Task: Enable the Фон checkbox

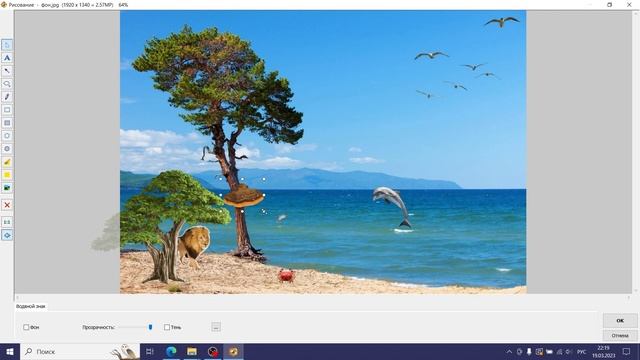Action: [x=26, y=327]
